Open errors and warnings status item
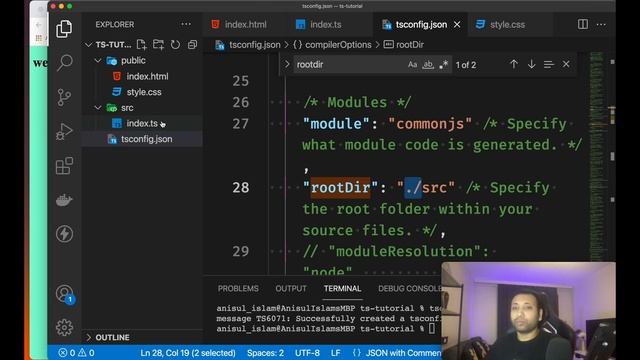Image resolution: width=640 pixels, height=360 pixels. click(76, 353)
